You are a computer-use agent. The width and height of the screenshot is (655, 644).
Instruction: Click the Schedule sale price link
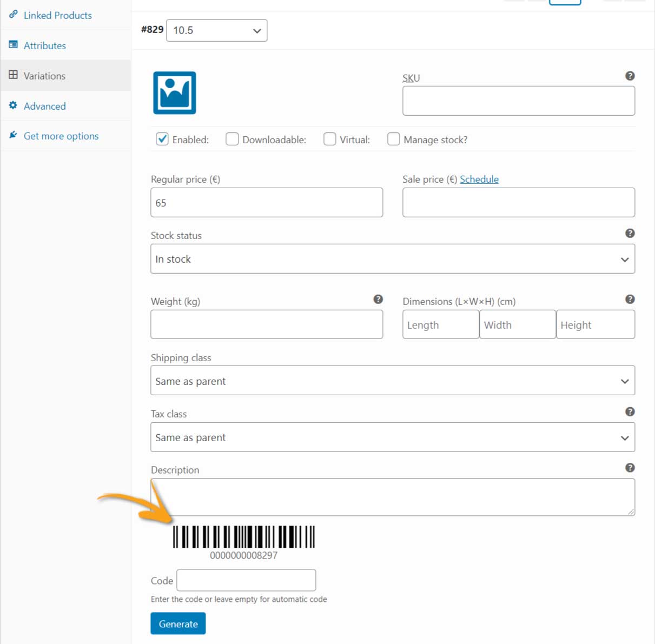(479, 179)
